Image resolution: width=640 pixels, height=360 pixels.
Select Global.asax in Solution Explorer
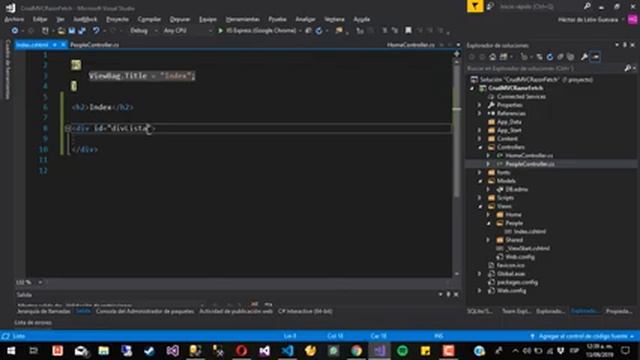(x=511, y=274)
